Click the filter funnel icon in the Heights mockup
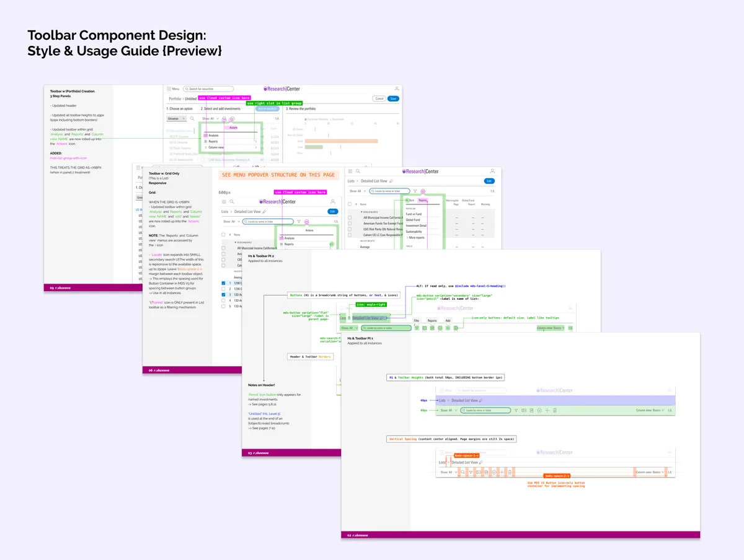 pyautogui.click(x=516, y=411)
